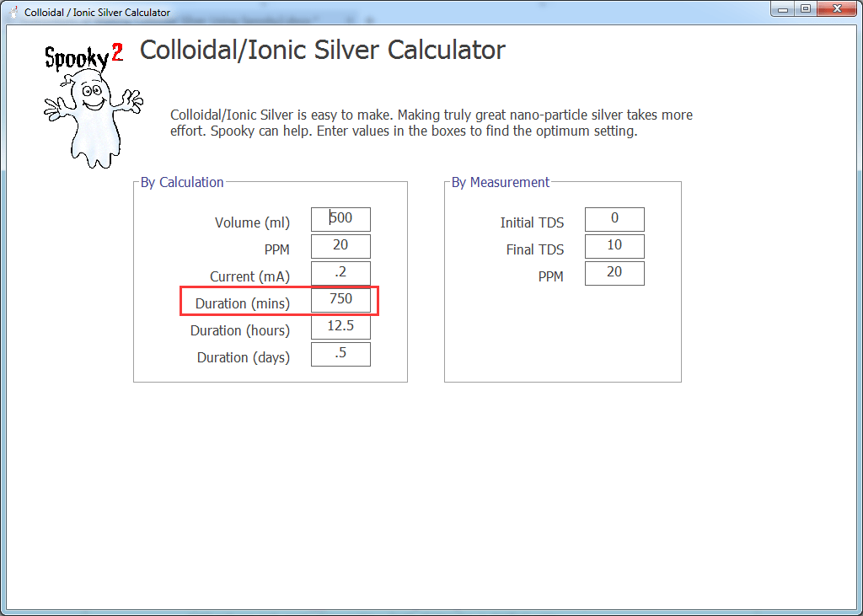The image size is (863, 616).
Task: Focus the Volume (ml) input box
Action: pos(340,219)
